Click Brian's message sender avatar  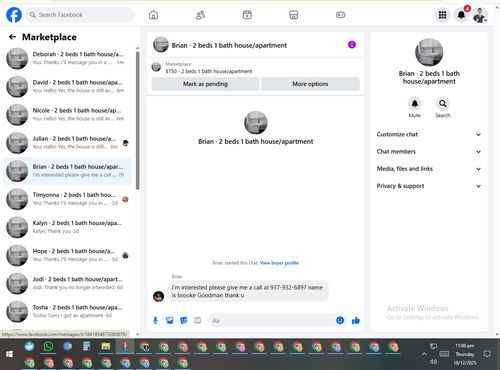[158, 296]
